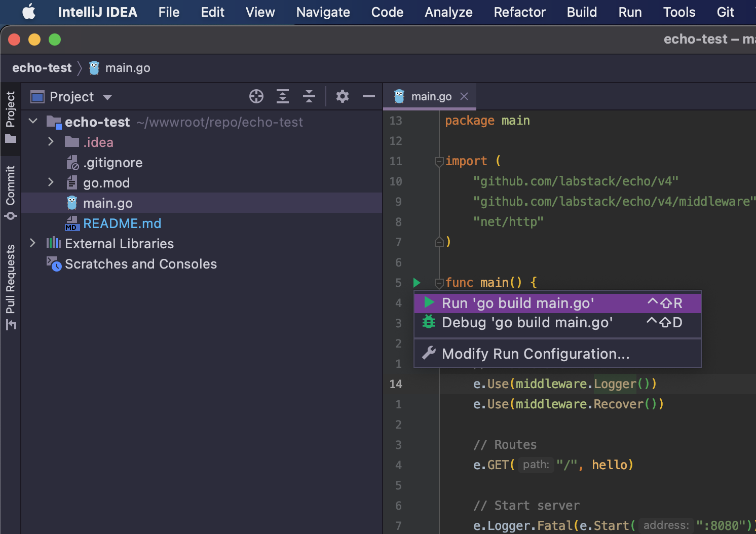The height and width of the screenshot is (534, 756).
Task: Select the .gitignore file
Action: 202,163
